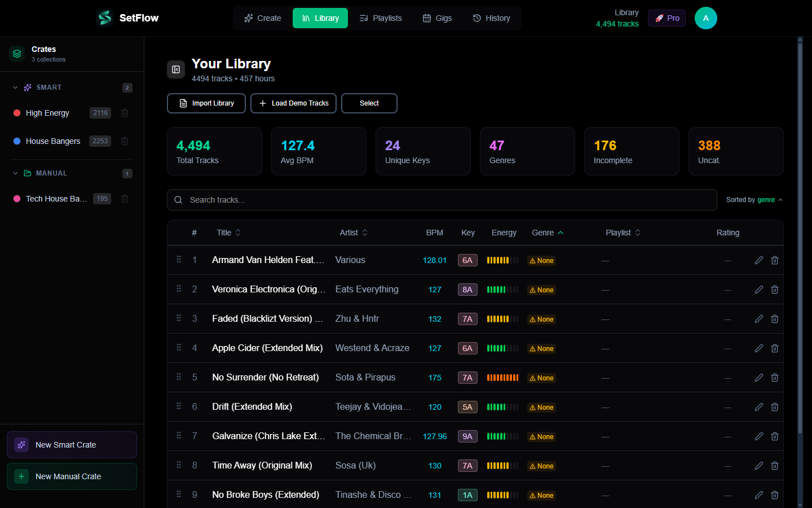Edit the Armand Van Helden track via pencil icon
Image resolution: width=812 pixels, height=508 pixels.
coord(758,260)
